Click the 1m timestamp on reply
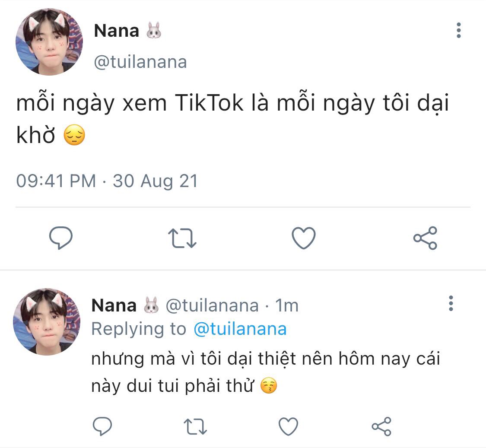This screenshot has height=448, width=486. tap(287, 305)
